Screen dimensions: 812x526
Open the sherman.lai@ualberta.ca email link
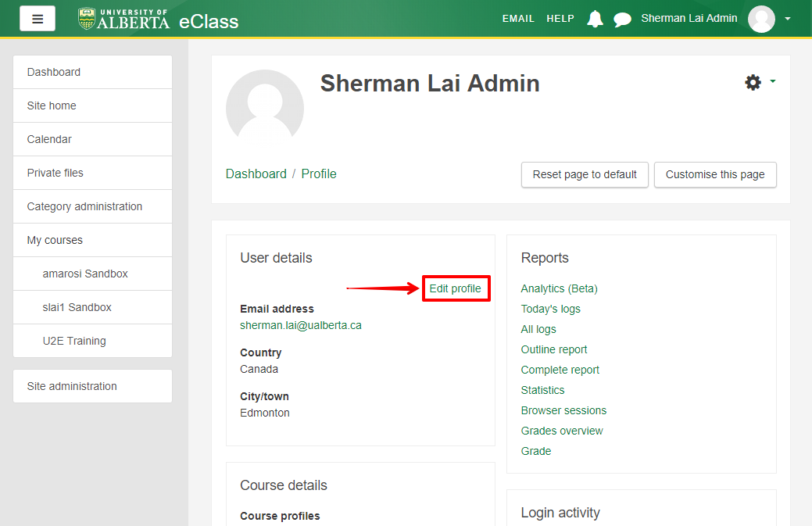[x=300, y=325]
